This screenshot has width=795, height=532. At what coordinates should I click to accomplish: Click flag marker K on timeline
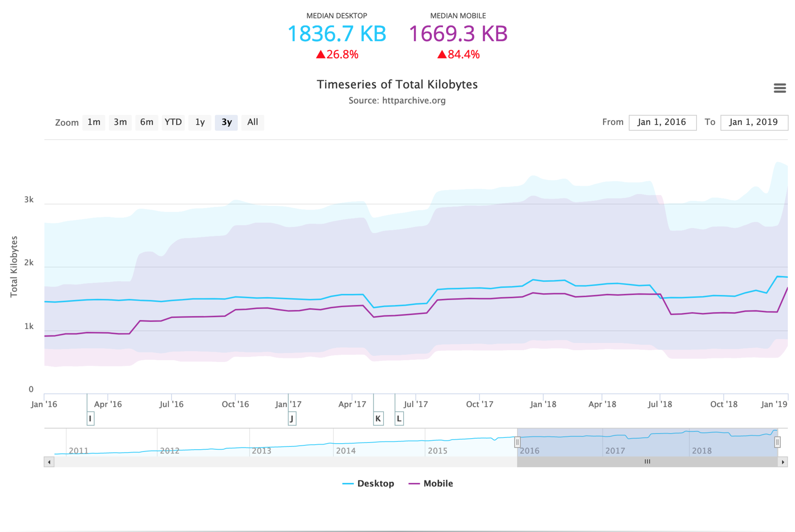pos(378,419)
